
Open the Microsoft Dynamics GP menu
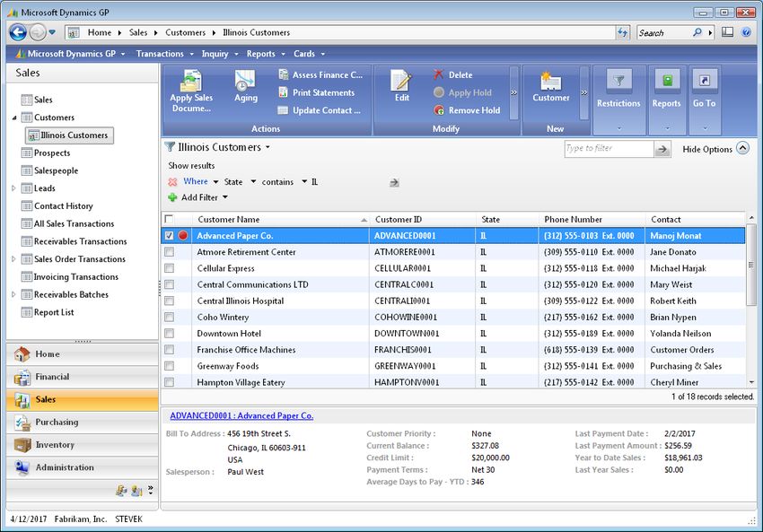tap(71, 54)
